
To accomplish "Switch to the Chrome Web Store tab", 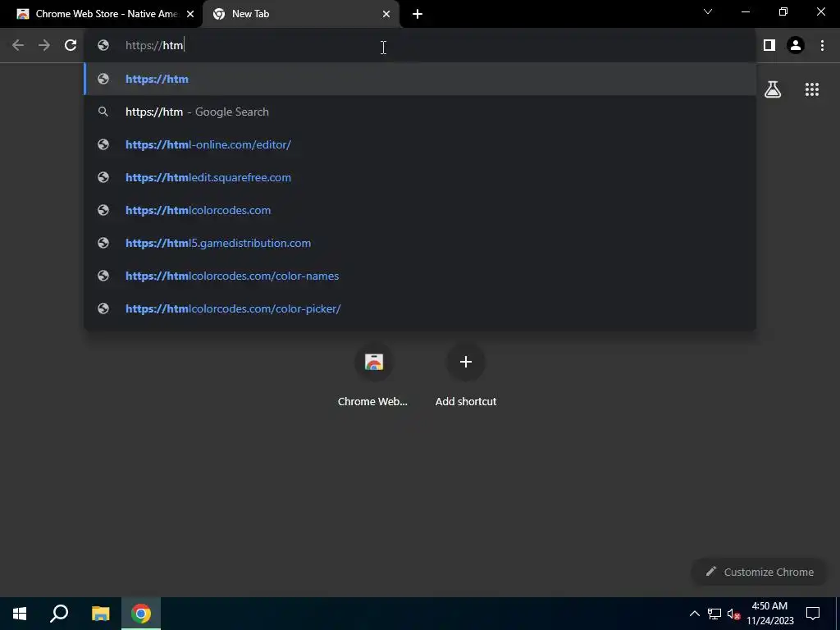I will pos(101,15).
